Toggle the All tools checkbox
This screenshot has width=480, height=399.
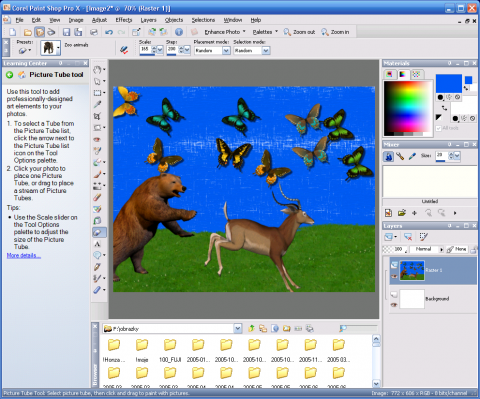point(439,128)
